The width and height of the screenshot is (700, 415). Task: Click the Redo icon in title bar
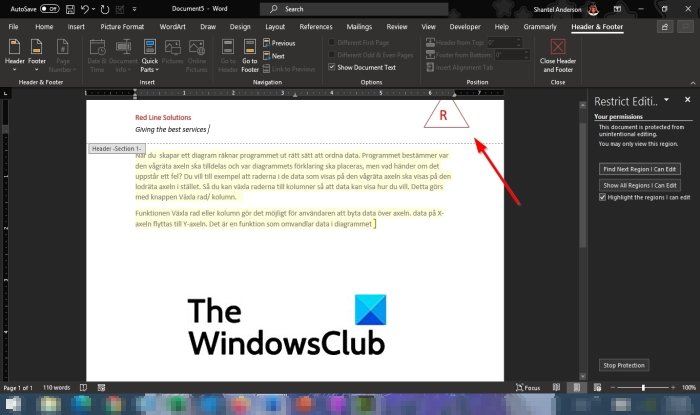pos(105,9)
